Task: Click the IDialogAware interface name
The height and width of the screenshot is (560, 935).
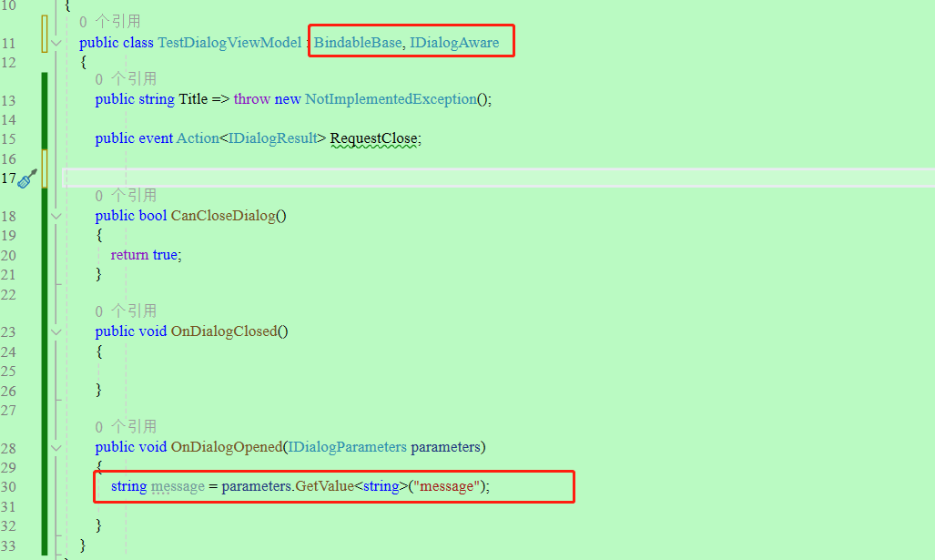Action: (454, 43)
